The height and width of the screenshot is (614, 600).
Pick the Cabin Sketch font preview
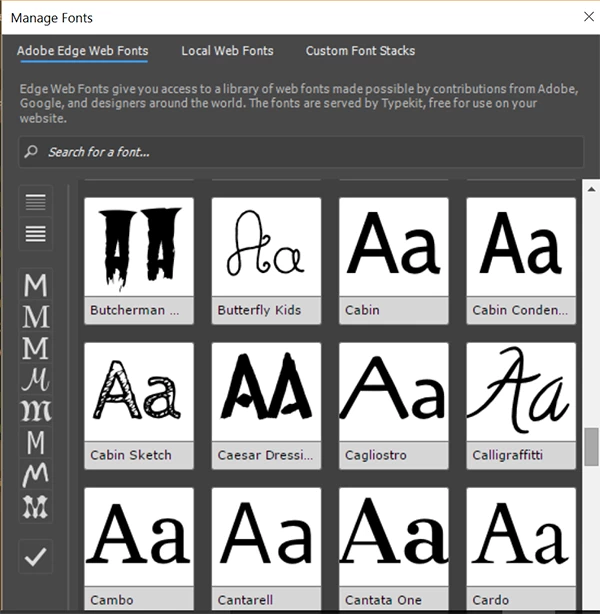(x=139, y=392)
